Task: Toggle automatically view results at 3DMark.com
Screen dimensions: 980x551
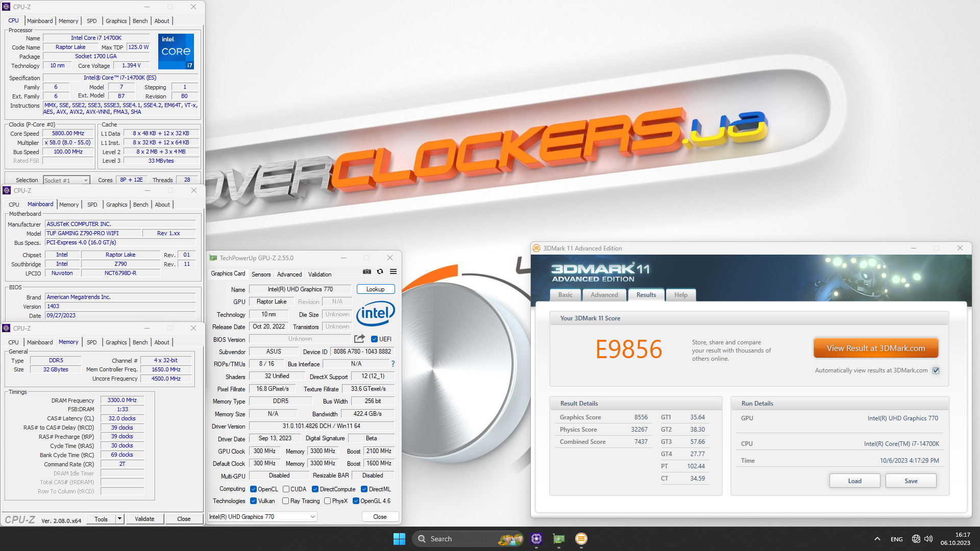Action: (x=936, y=371)
